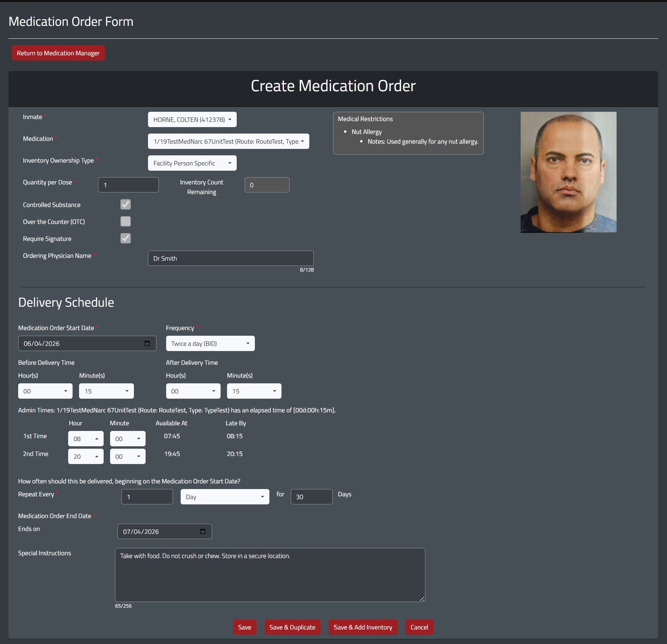Open the 1st Time Hour dropdown
Image resolution: width=667 pixels, height=644 pixels.
point(85,439)
